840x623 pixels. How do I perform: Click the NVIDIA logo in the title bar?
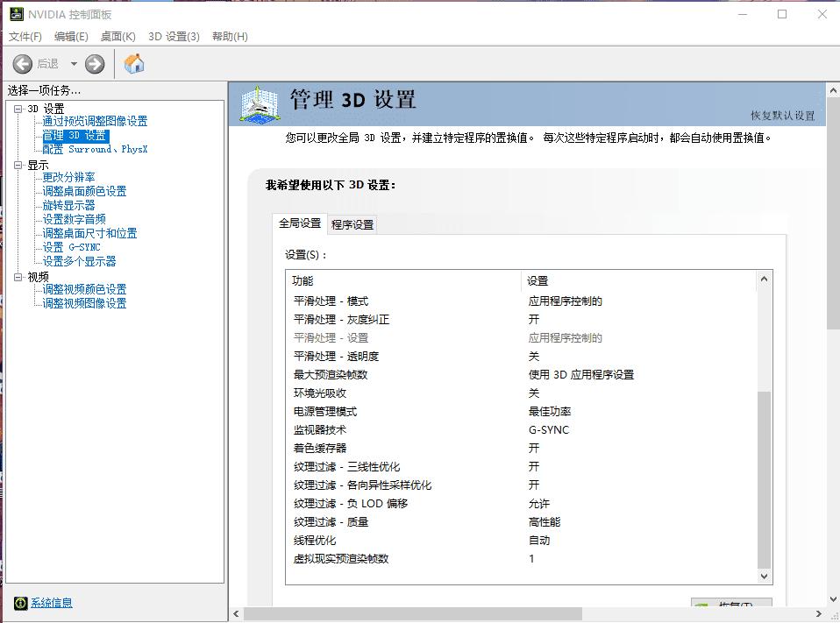coord(18,13)
